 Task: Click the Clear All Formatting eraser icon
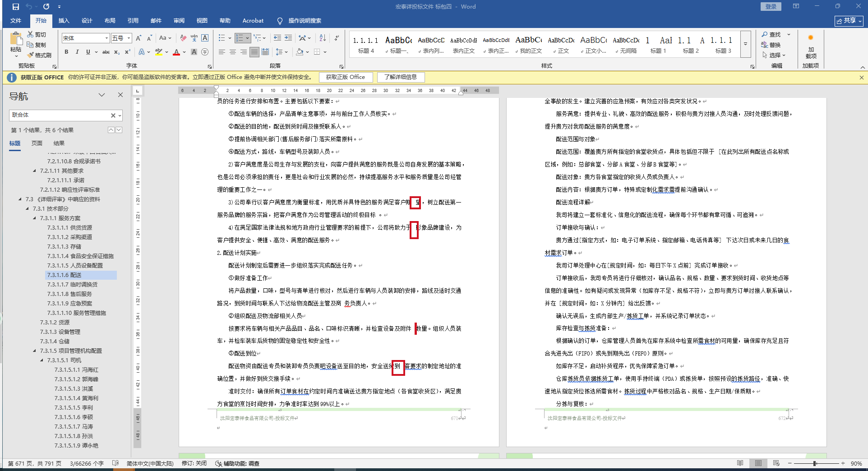[183, 38]
